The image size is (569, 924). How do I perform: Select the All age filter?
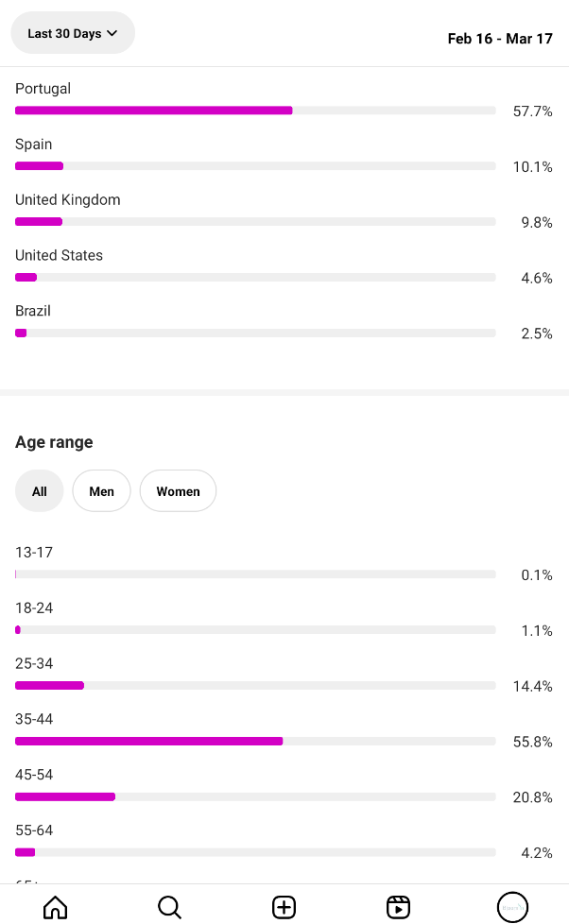pos(39,491)
